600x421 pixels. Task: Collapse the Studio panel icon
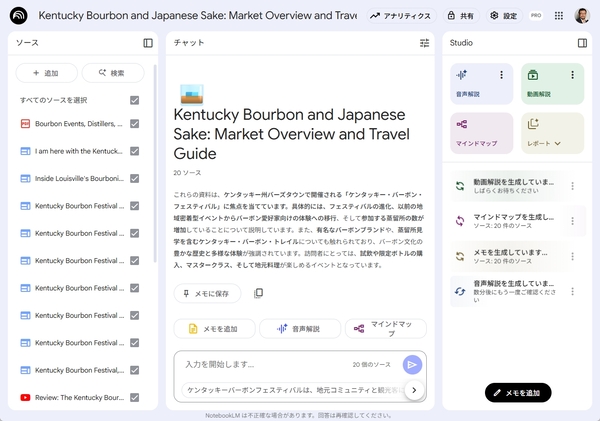(582, 43)
